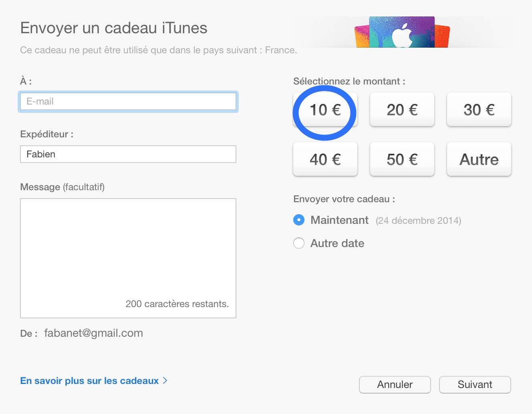Image resolution: width=532 pixels, height=414 pixels.
Task: Click the iTunes gift card image
Action: [402, 32]
